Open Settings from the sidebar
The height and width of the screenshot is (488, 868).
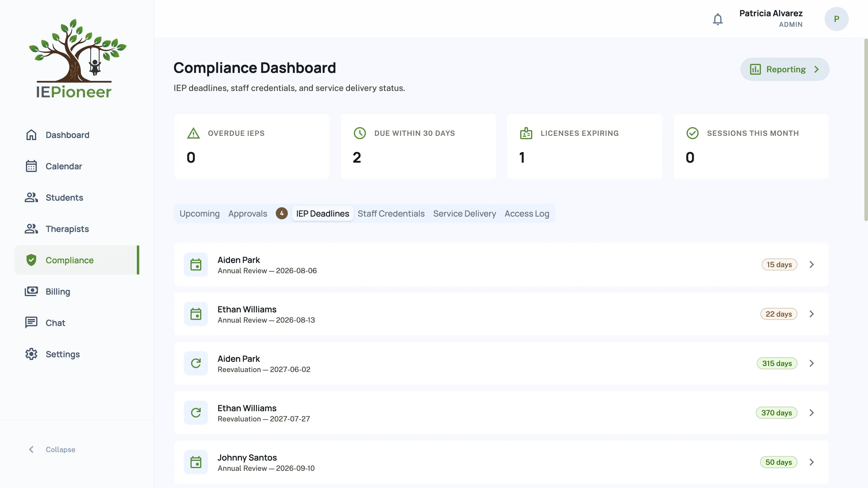click(x=77, y=354)
